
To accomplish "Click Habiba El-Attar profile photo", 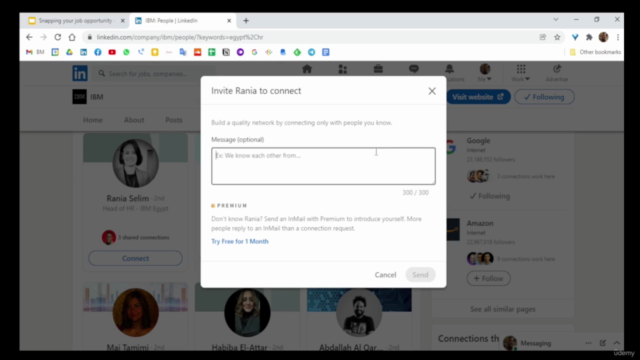I will click(x=247, y=312).
